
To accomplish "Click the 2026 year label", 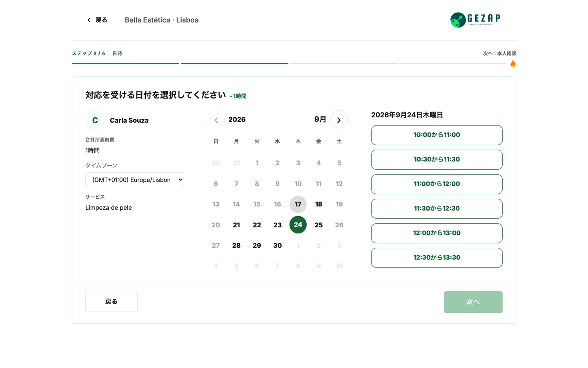I will pos(237,119).
